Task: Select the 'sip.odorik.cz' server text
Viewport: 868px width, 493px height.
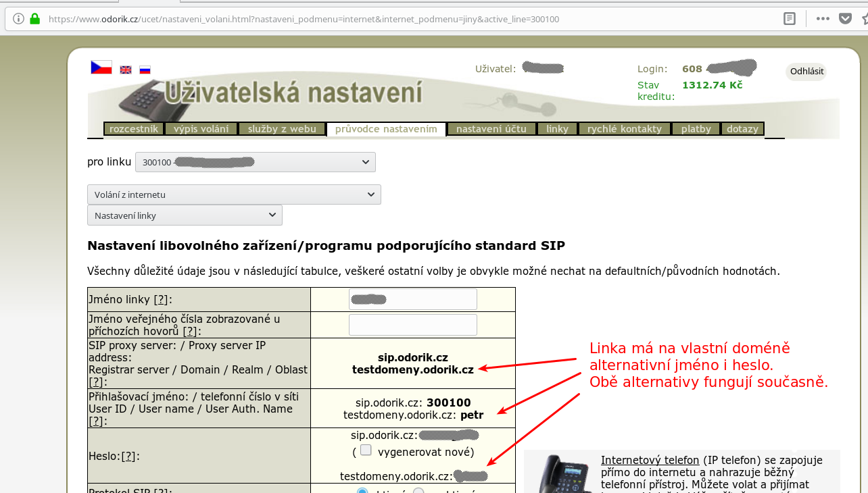Action: pyautogui.click(x=413, y=357)
